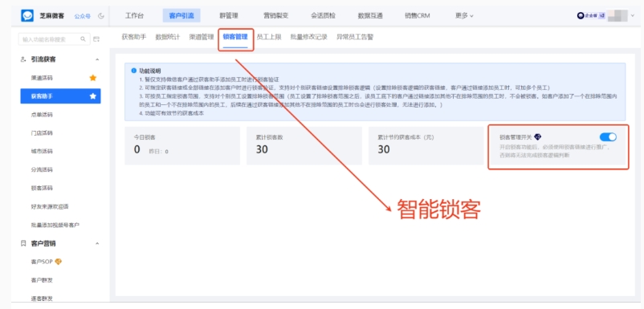Toggle dark mode moon icon
The width and height of the screenshot is (644, 309).
[x=101, y=16]
